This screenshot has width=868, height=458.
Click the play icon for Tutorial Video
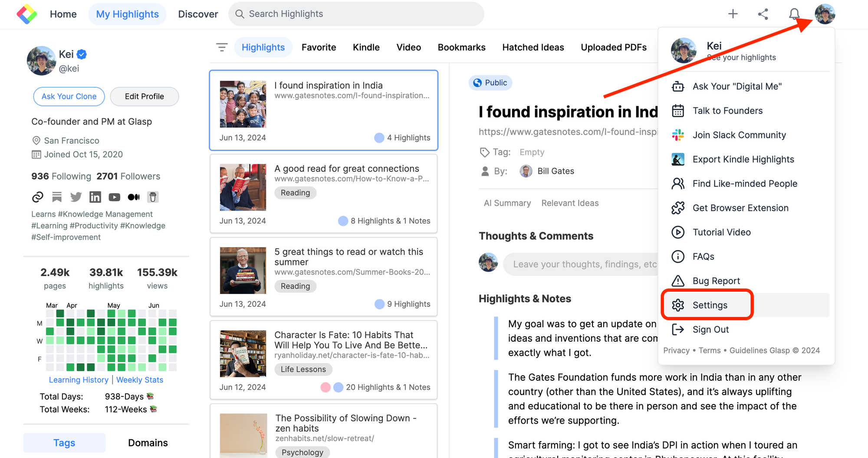point(678,232)
